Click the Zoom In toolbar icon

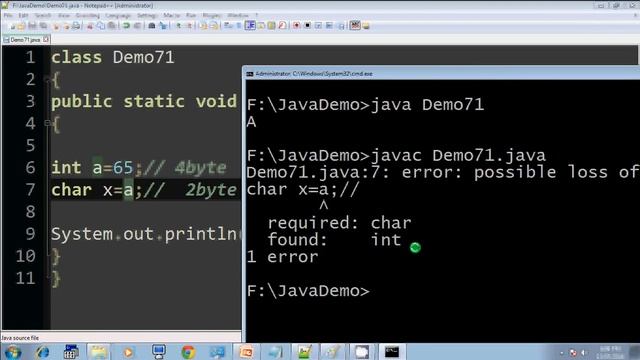(178, 26)
